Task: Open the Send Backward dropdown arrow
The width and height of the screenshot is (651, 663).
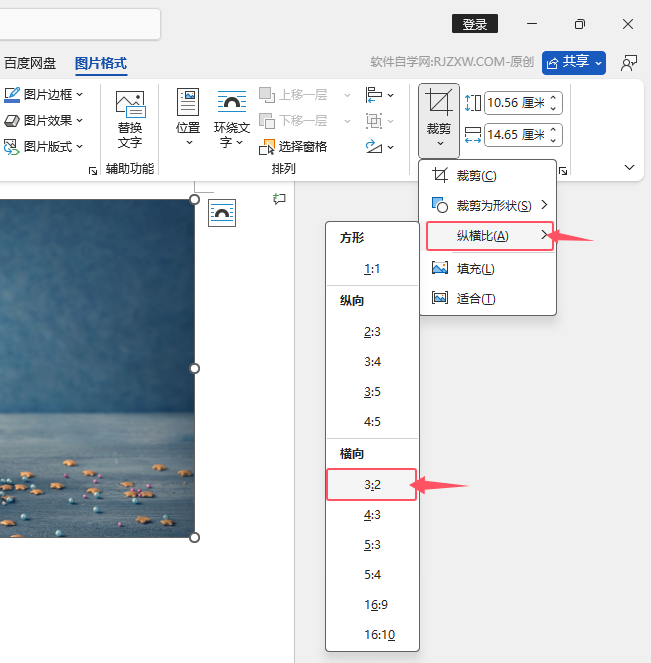Action: coord(347,121)
